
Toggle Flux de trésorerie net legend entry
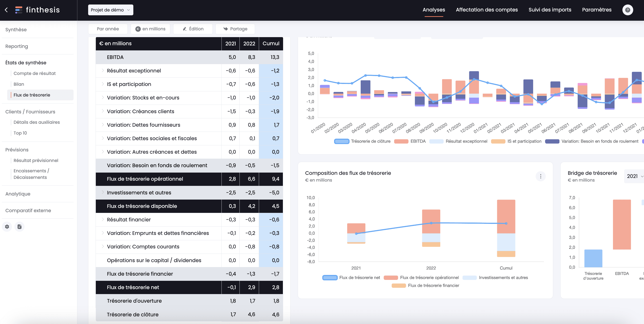click(351, 277)
